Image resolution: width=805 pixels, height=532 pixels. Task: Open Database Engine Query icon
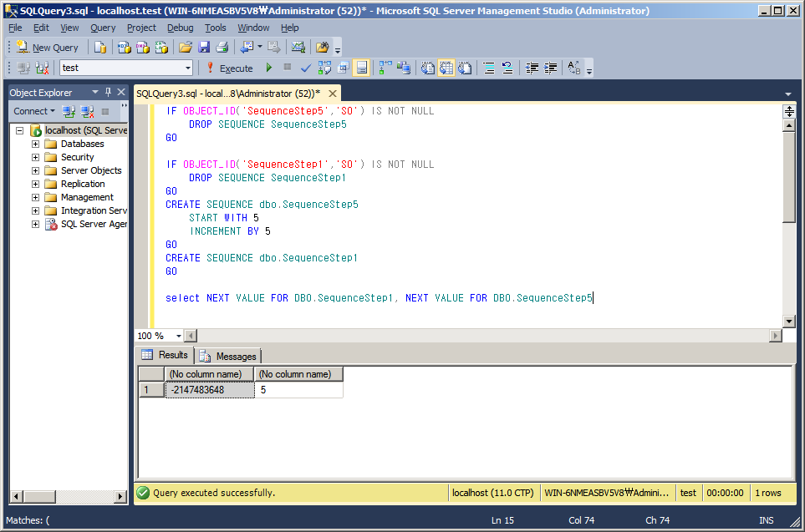pos(100,48)
